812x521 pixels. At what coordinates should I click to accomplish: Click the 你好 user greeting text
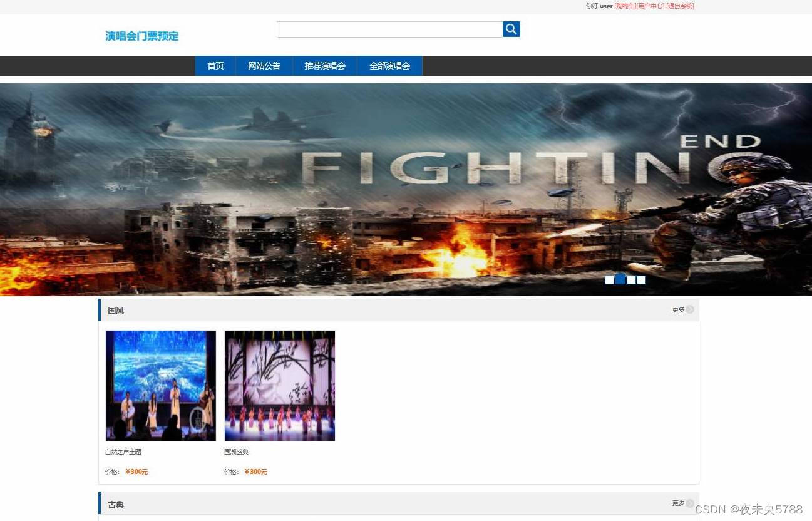click(599, 6)
